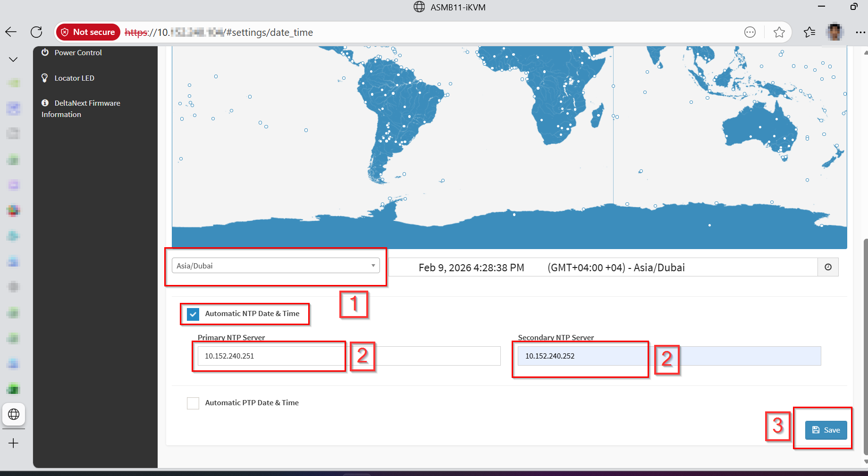Open user profile avatar
Screen dimensions: 868x476
pyautogui.click(x=834, y=32)
